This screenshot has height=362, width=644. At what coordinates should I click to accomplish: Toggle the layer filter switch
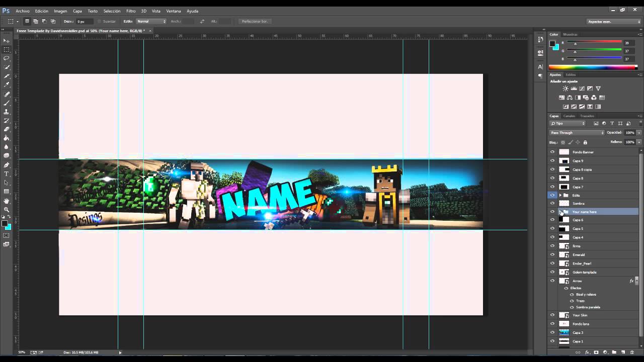pos(640,123)
